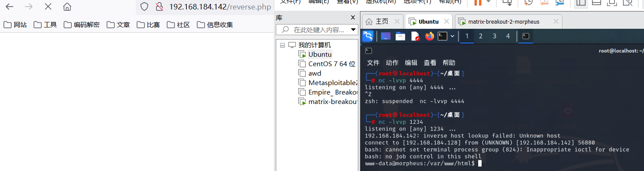Select Metasploitable2 in the library

[333, 82]
